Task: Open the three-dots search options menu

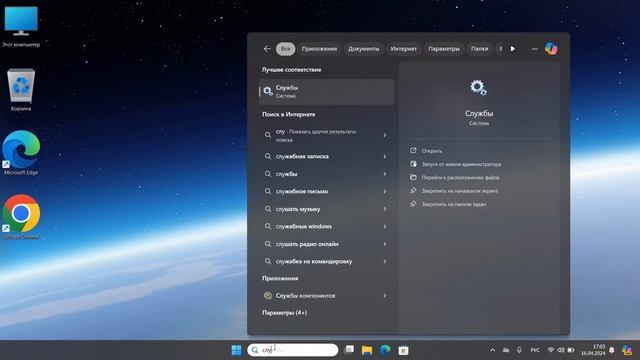Action: click(535, 49)
